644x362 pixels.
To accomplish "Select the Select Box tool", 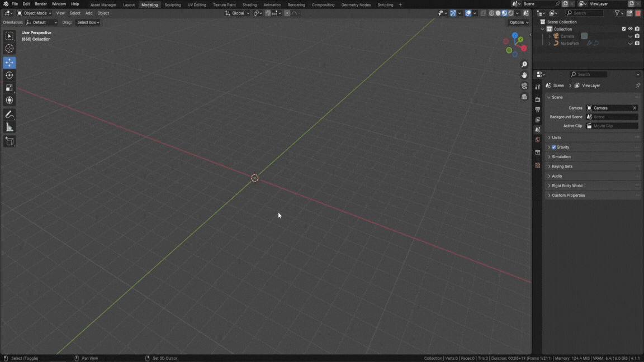I will tap(10, 36).
